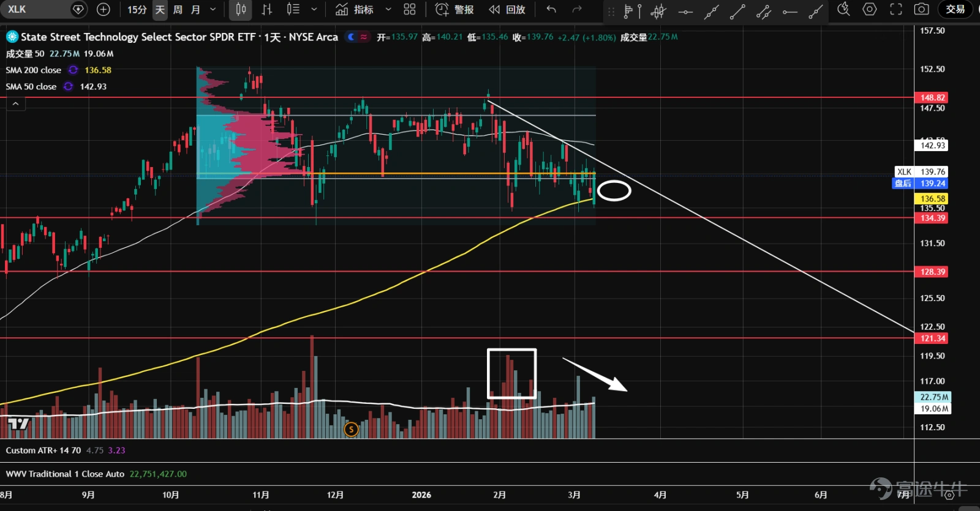Click the S marker on the time axis
Image resolution: width=980 pixels, height=511 pixels.
(351, 430)
